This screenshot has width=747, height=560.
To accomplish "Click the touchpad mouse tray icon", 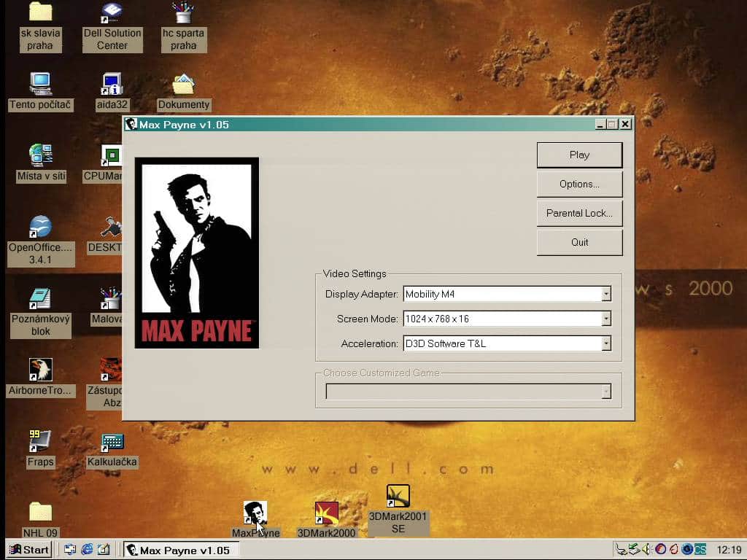I will pyautogui.click(x=621, y=550).
